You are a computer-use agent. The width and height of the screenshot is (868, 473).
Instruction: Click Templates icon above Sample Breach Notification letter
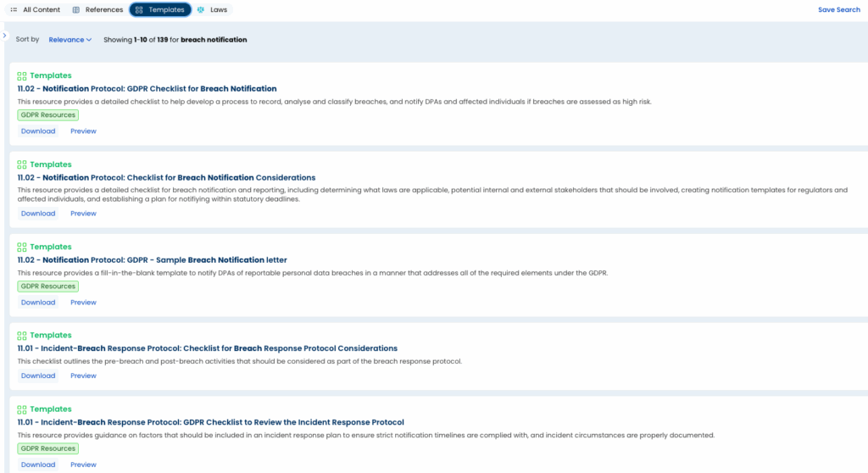21,247
